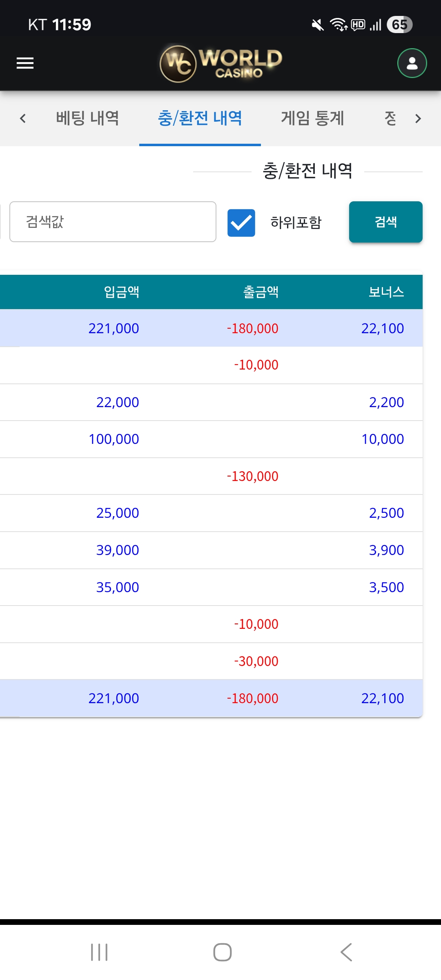Viewport: 441px width, 980px height.
Task: Open the user profile icon
Action: pyautogui.click(x=412, y=63)
